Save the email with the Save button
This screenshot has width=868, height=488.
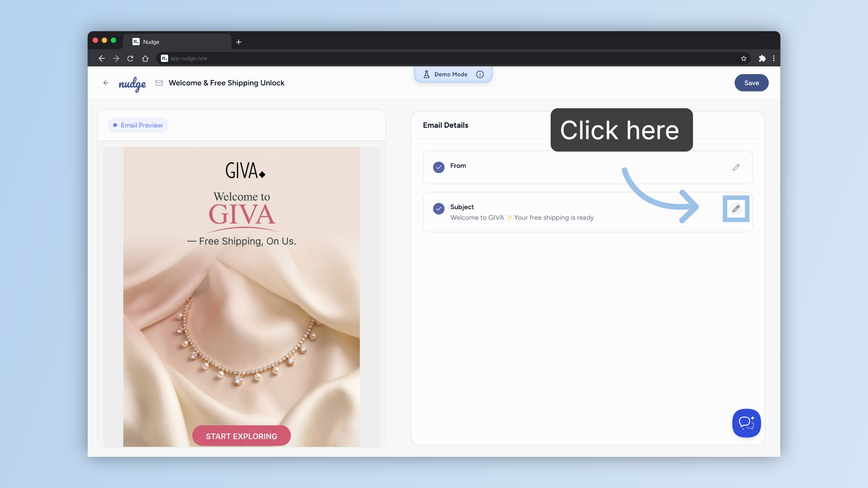(751, 83)
